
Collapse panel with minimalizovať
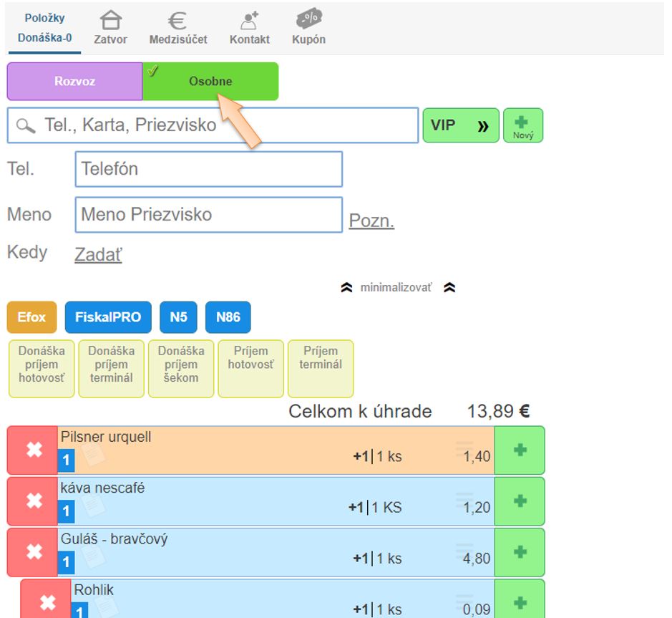[398, 288]
